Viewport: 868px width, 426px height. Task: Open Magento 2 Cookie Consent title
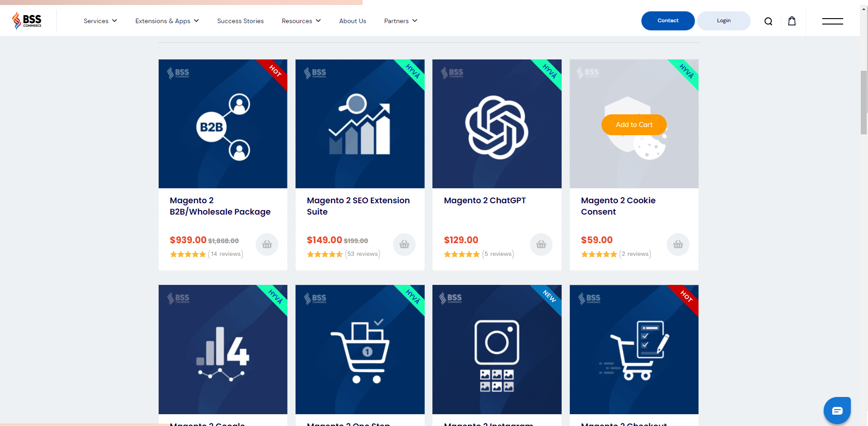click(618, 206)
